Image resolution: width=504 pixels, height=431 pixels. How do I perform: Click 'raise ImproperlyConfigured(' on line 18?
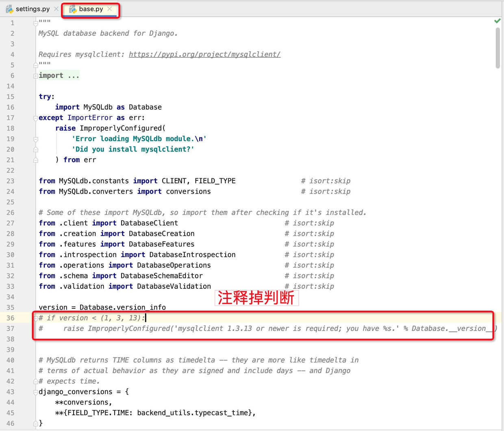[x=110, y=128]
